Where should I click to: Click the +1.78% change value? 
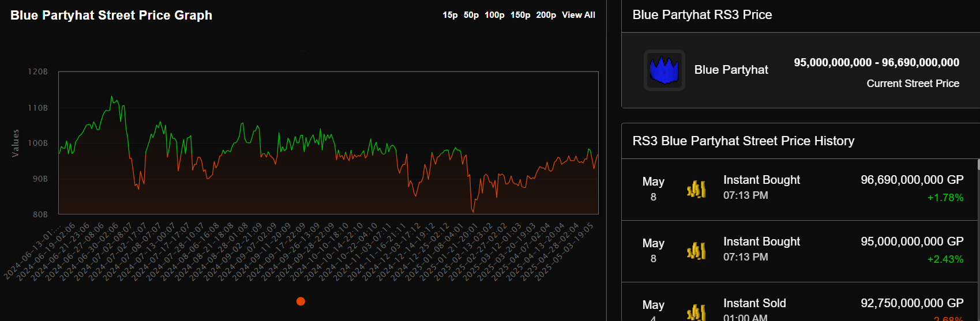tap(945, 198)
